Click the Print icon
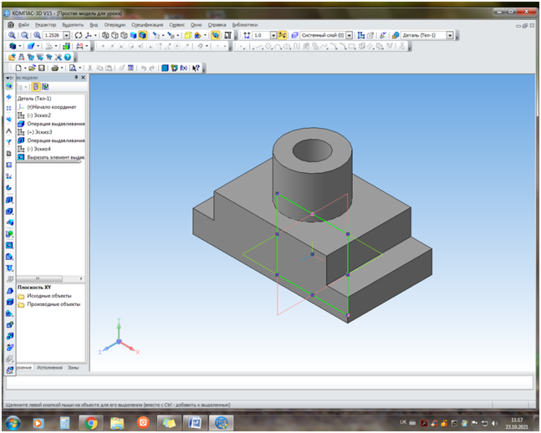 tap(55, 68)
